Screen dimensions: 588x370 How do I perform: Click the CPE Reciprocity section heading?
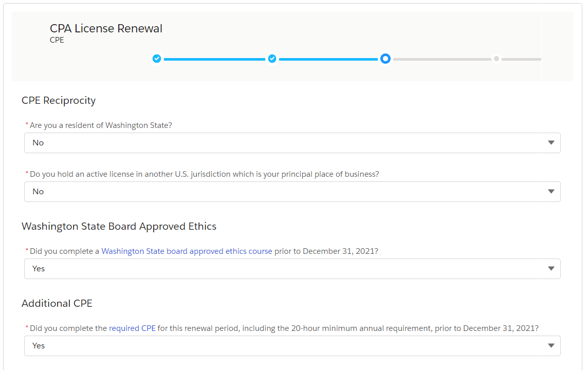(x=59, y=100)
